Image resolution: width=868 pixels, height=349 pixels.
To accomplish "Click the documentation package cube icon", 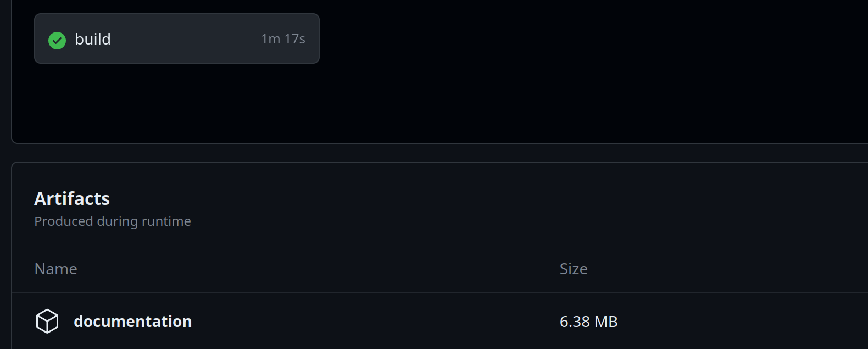I will (47, 321).
